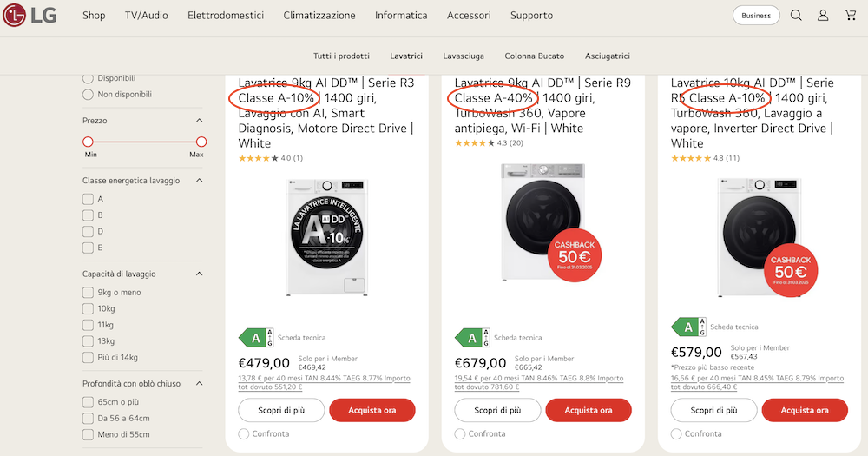
Task: Collapse Classe energetica lavaggio filter section
Action: click(199, 181)
